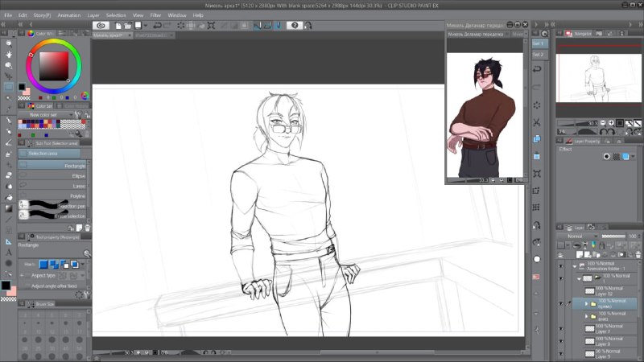Open the Animation menu
Screen dimensions: 644x362
pos(69,15)
